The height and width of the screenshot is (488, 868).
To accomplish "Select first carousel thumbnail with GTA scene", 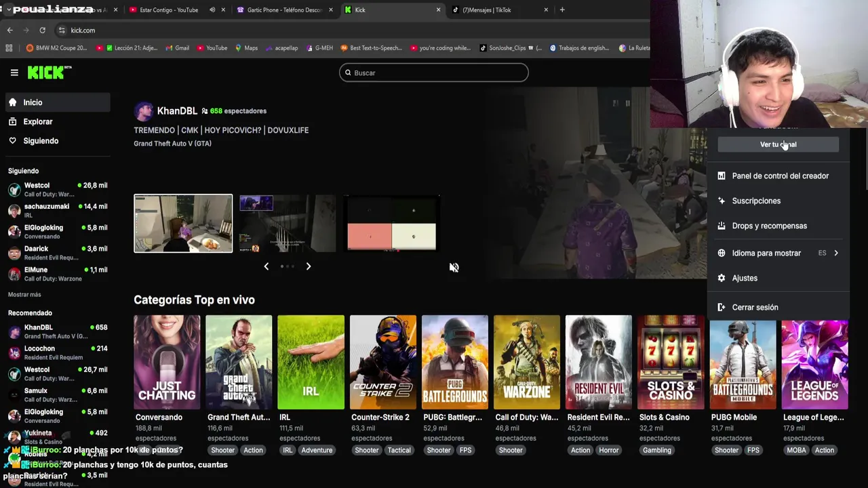I will [x=183, y=223].
